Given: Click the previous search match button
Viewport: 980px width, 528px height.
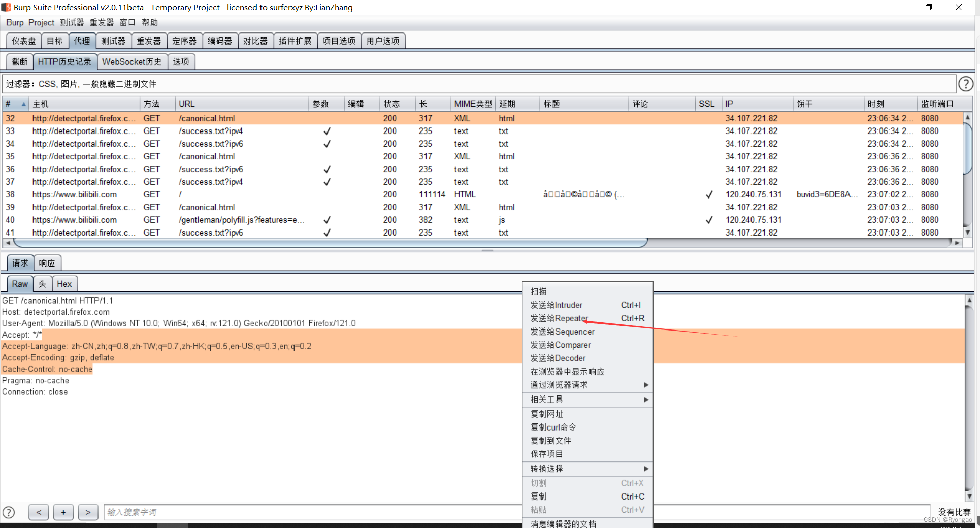Looking at the screenshot, I should pyautogui.click(x=39, y=512).
